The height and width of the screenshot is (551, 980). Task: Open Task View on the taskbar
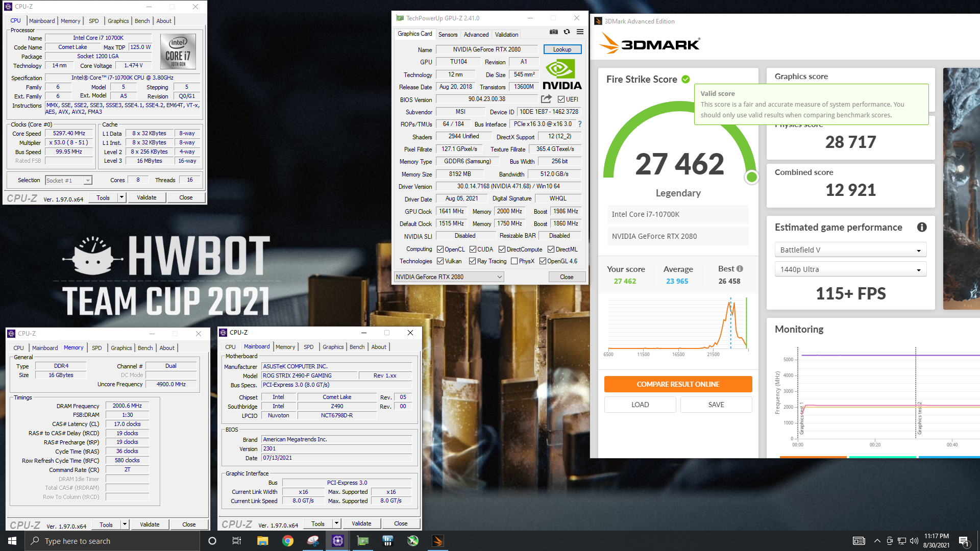237,541
